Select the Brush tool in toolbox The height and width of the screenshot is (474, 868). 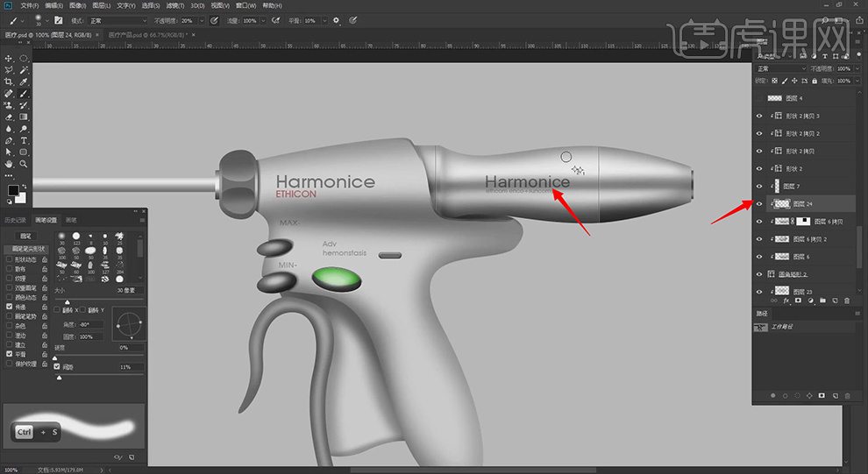pos(24,94)
